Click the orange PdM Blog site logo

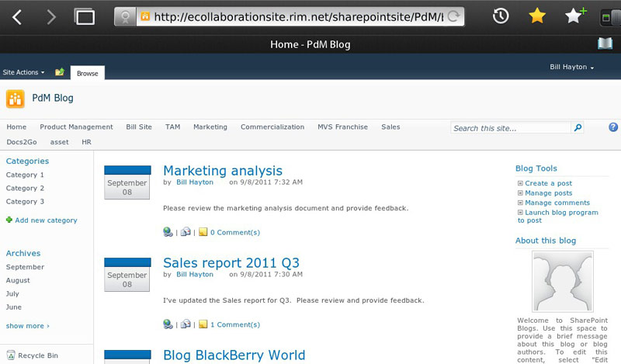(16, 99)
